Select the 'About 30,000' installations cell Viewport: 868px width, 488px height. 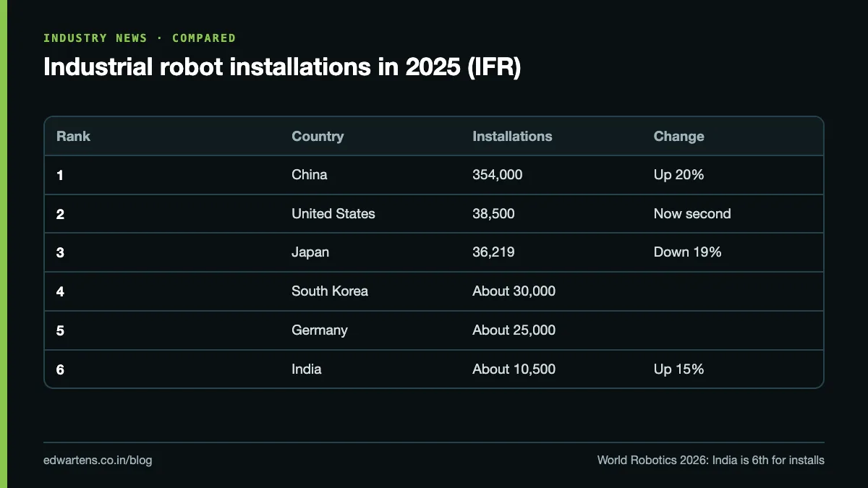(514, 291)
